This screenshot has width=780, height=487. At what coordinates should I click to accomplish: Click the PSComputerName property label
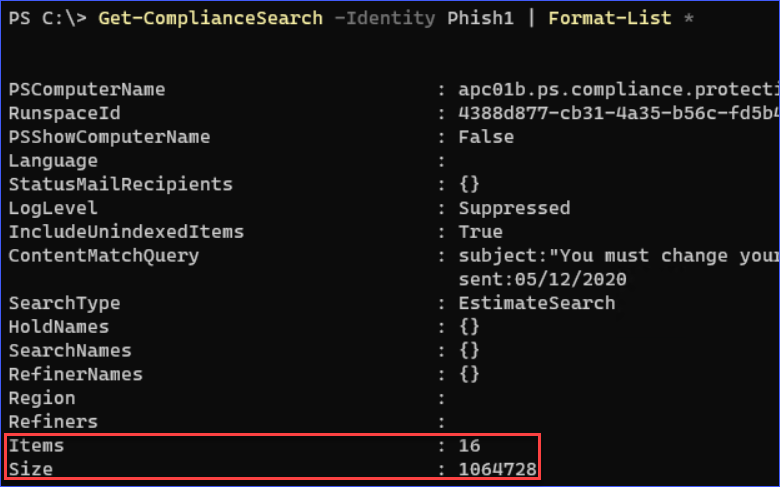[x=87, y=90]
